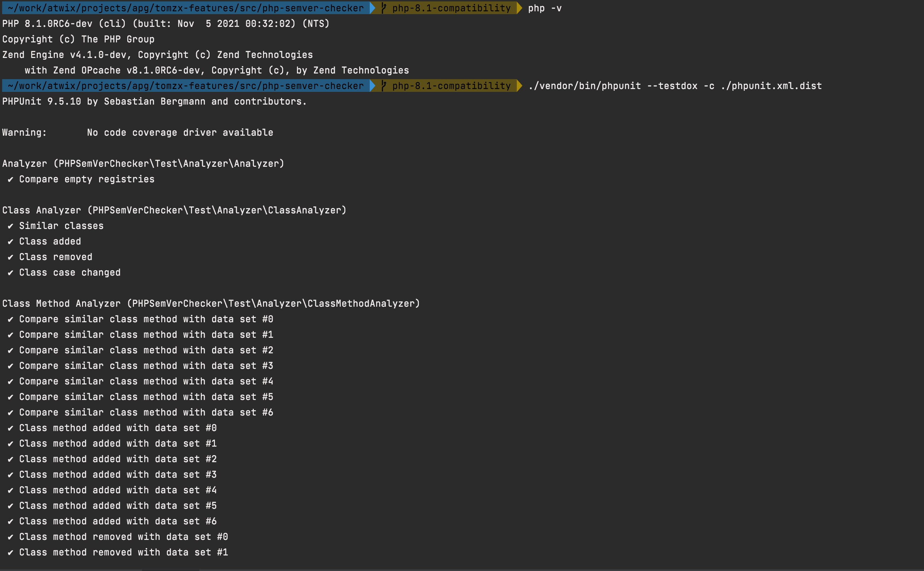Viewport: 924px width, 571px height.
Task: Click the phpunit --testdox command text
Action: (x=675, y=86)
